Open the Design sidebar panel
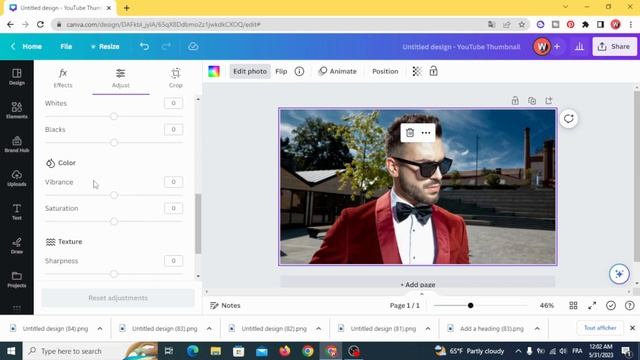The height and width of the screenshot is (360, 640). (x=17, y=77)
